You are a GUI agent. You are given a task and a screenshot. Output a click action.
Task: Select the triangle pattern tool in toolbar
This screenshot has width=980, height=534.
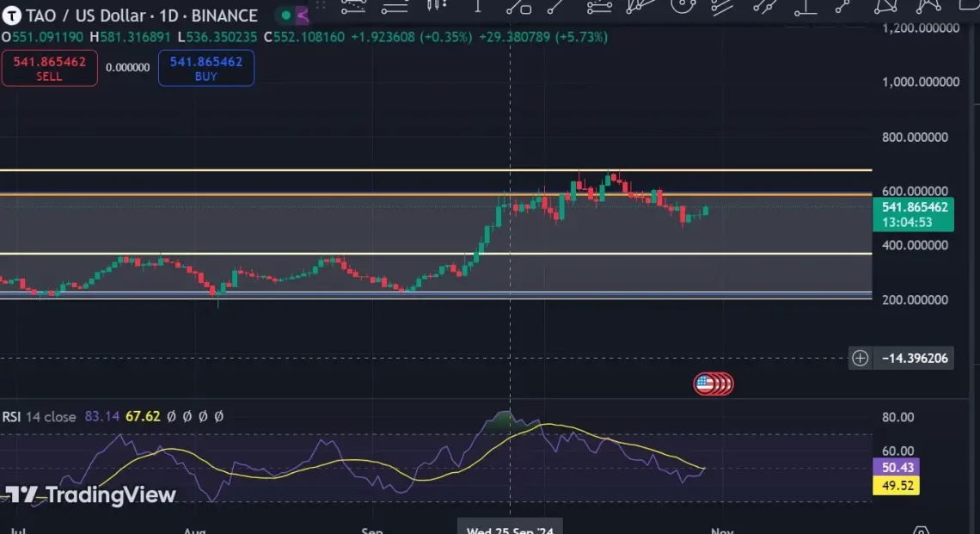(885, 5)
